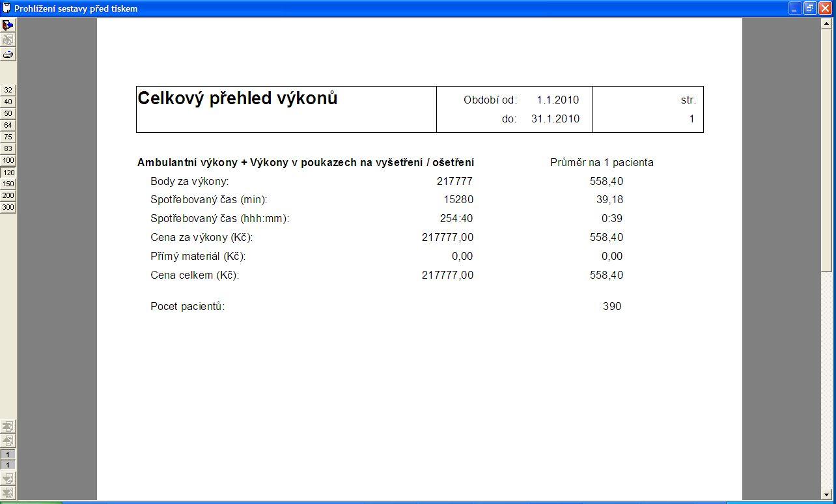Click the Body za výkony label

[x=189, y=181]
